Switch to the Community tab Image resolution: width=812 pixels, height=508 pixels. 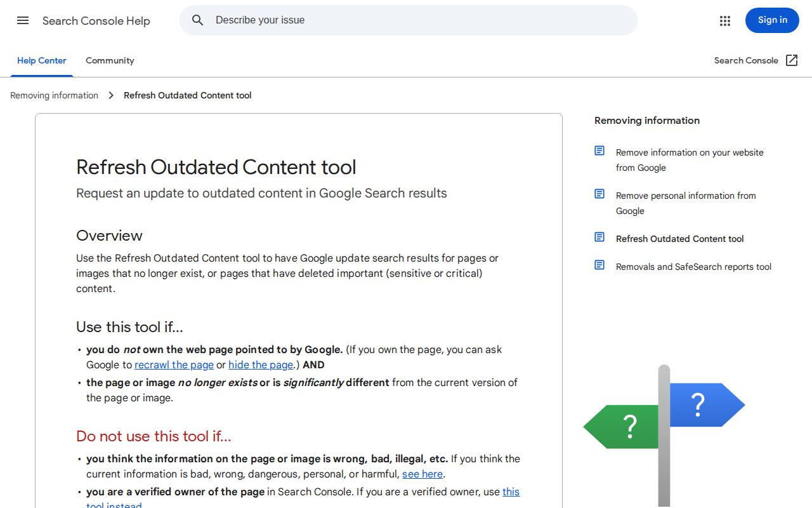110,60
